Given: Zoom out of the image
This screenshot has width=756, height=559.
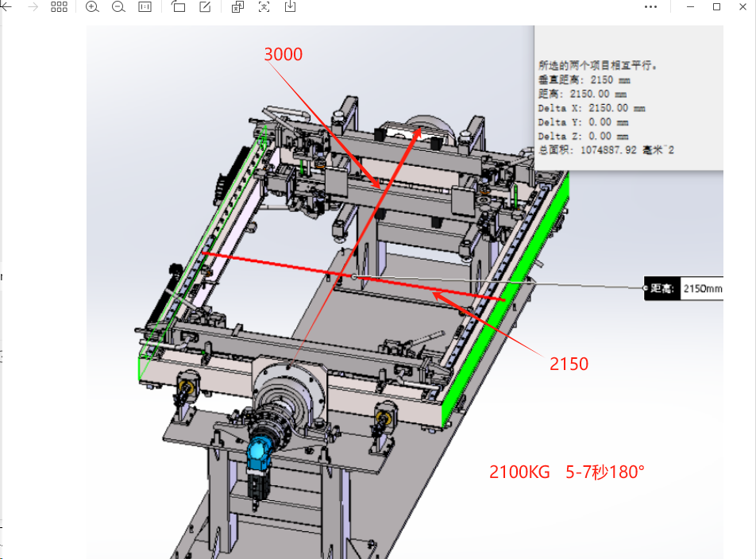Looking at the screenshot, I should 118,6.
